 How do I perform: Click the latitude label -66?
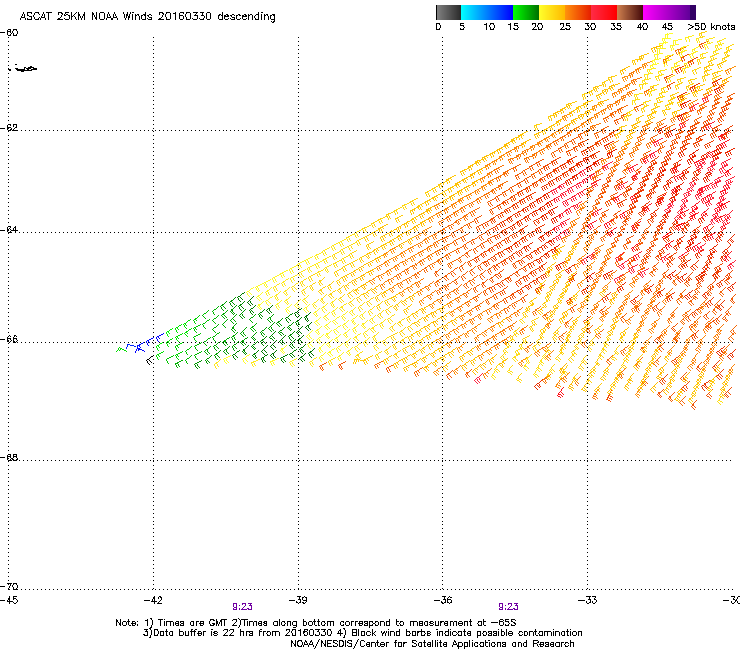9,339
